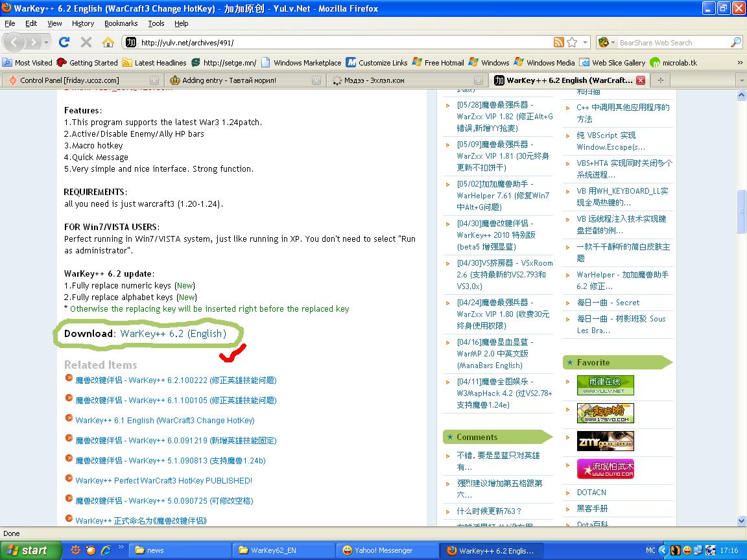Click the MC language indicator in tray
747x560 pixels.
[650, 550]
